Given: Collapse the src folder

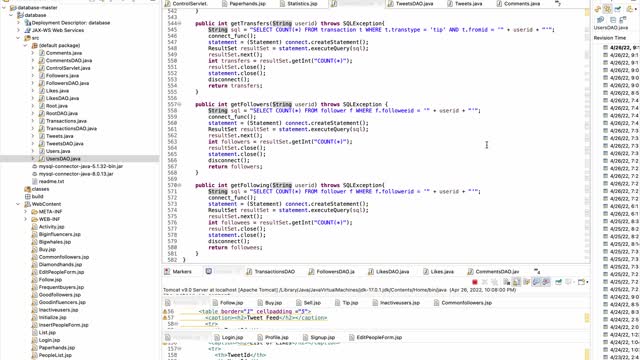Looking at the screenshot, I should [18, 38].
